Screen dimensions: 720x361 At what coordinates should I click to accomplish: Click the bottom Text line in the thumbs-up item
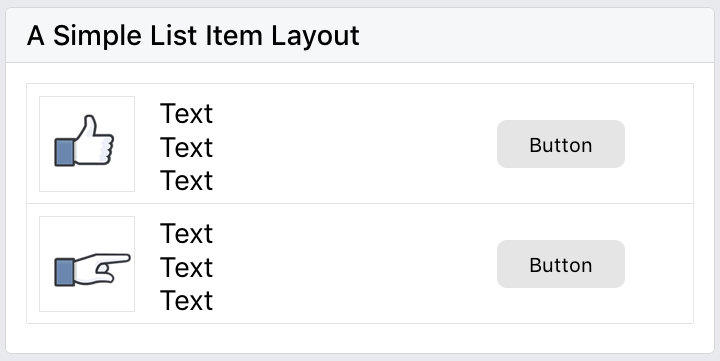click(x=186, y=180)
